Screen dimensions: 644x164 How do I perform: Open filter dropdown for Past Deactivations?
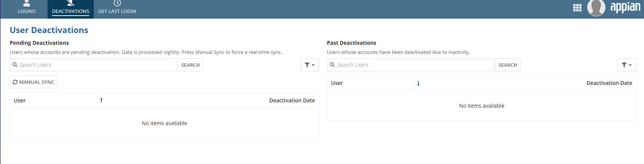(x=627, y=65)
